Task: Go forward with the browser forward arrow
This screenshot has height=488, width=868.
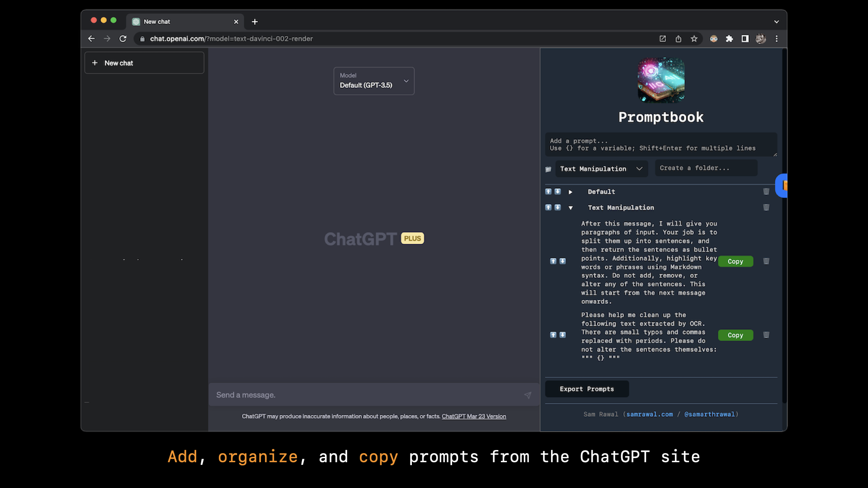Action: pyautogui.click(x=107, y=39)
